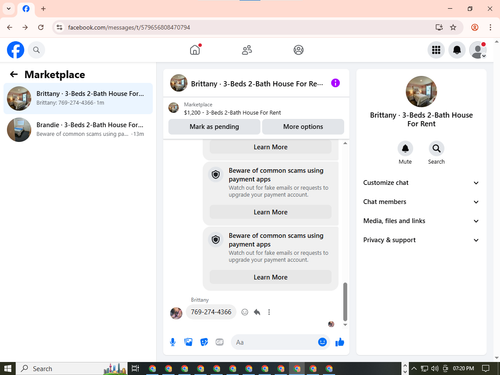500x375 pixels.
Task: Open more options for phone number message
Action: pyautogui.click(x=269, y=312)
